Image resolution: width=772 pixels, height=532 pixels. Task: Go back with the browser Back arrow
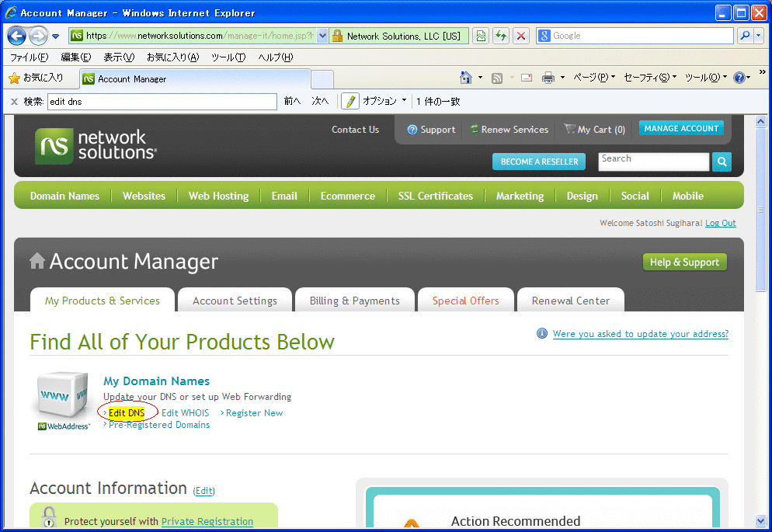[17, 36]
